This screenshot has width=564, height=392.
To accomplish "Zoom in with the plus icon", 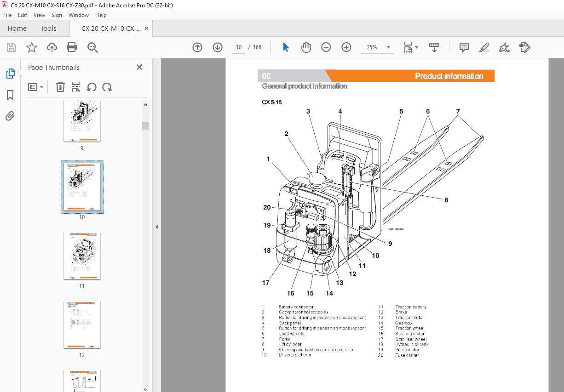I will pos(346,47).
